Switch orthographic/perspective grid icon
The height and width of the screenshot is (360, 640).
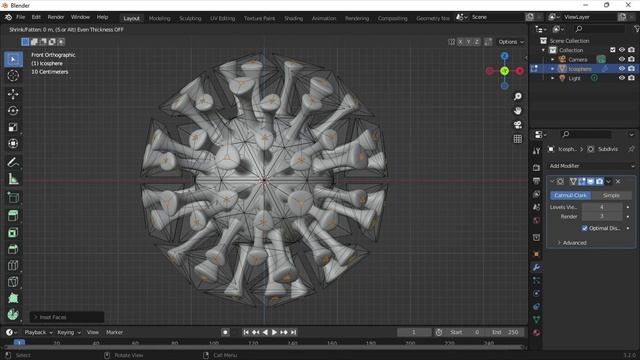(x=518, y=139)
